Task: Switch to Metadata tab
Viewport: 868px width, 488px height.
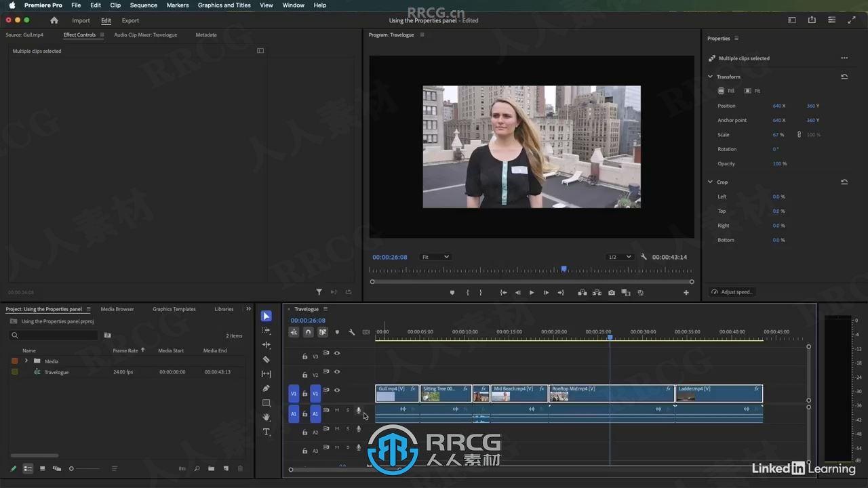Action: coord(206,35)
